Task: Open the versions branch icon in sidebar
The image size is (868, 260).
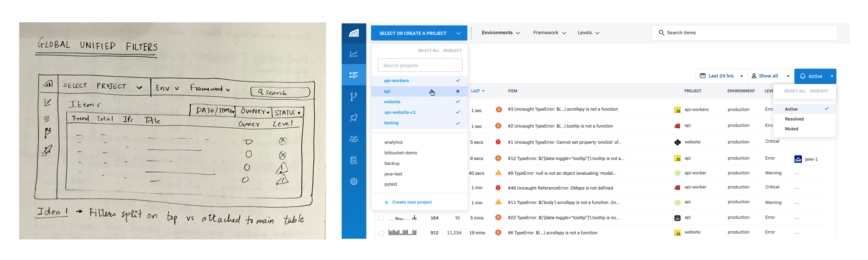Action: (x=354, y=97)
